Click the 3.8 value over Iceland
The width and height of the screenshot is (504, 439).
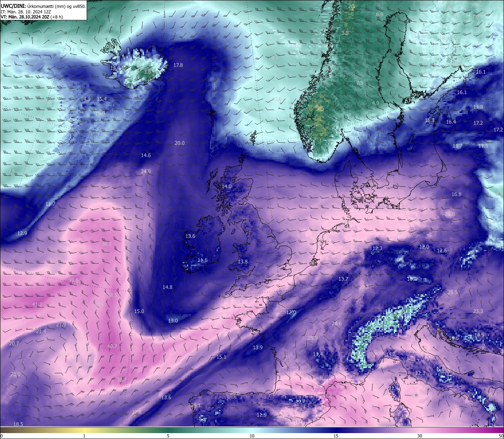tap(147, 72)
